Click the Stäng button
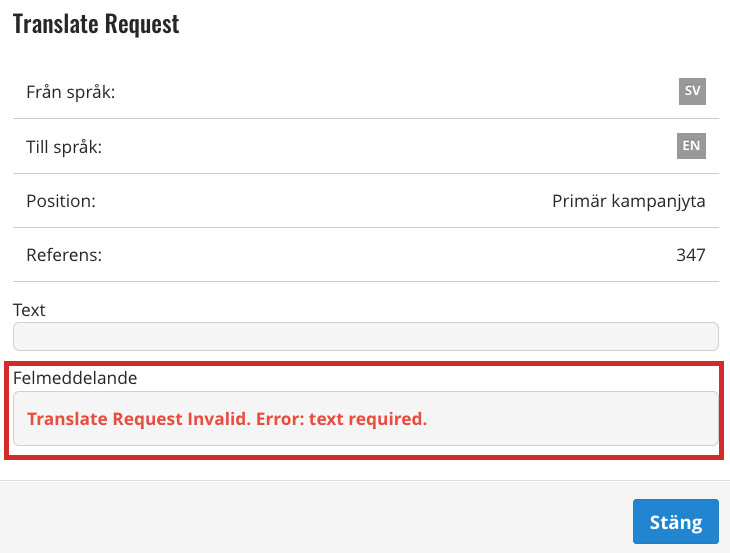This screenshot has width=730, height=553. (676, 521)
